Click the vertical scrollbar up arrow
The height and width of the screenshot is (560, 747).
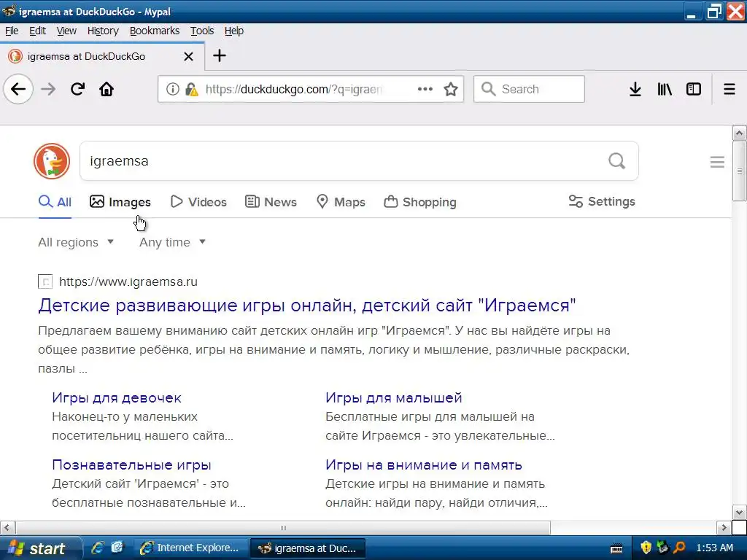tap(739, 133)
